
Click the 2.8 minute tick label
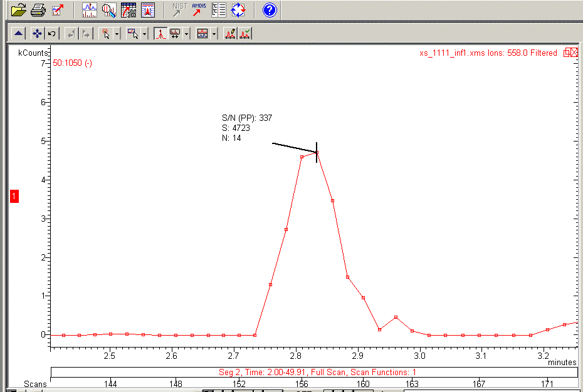click(x=296, y=356)
